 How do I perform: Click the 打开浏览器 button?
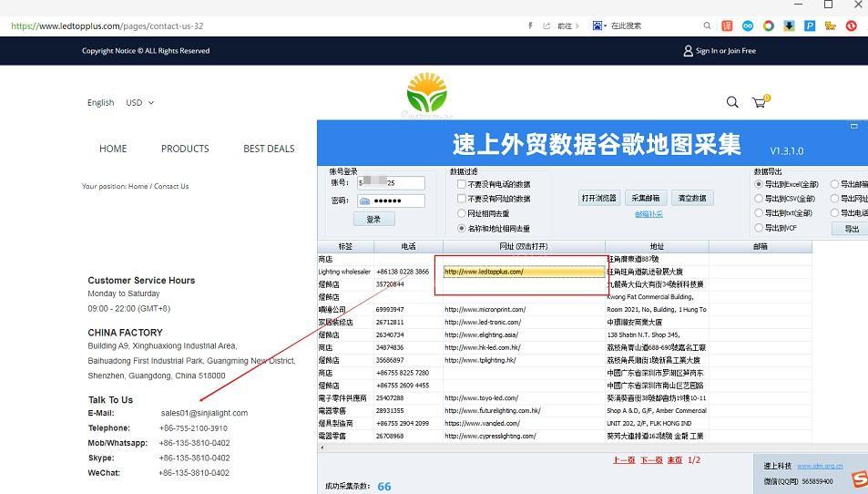click(599, 198)
